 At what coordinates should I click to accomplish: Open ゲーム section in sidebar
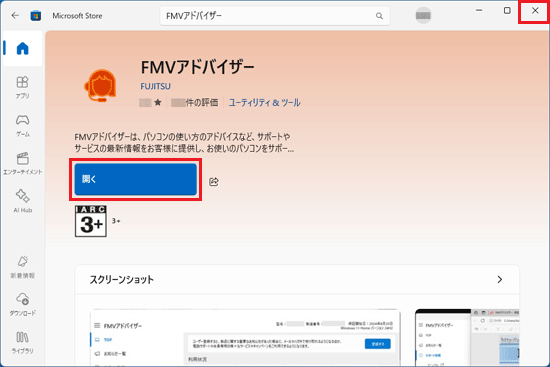tap(22, 126)
